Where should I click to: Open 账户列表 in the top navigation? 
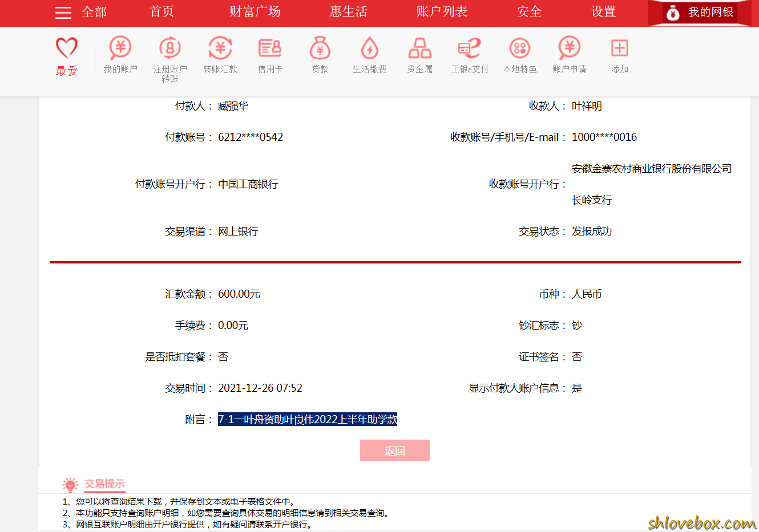click(x=442, y=12)
